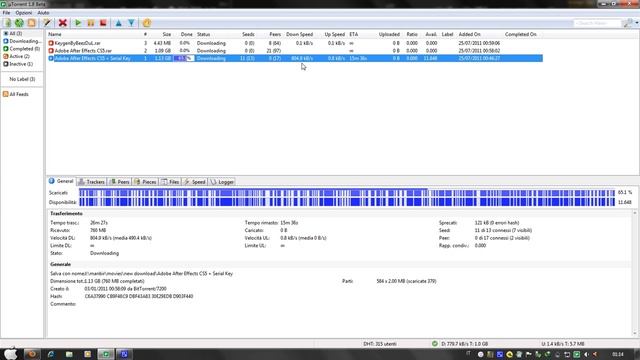
Task: Click the round yellow icon ending the toolbar
Action: tap(147, 23)
